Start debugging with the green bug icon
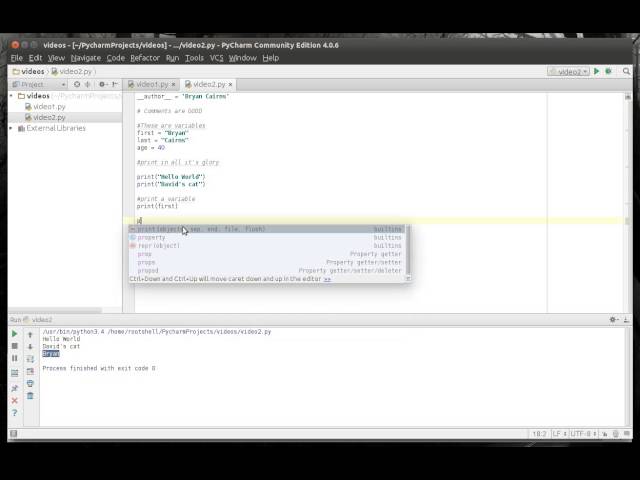The image size is (640, 480). point(609,71)
